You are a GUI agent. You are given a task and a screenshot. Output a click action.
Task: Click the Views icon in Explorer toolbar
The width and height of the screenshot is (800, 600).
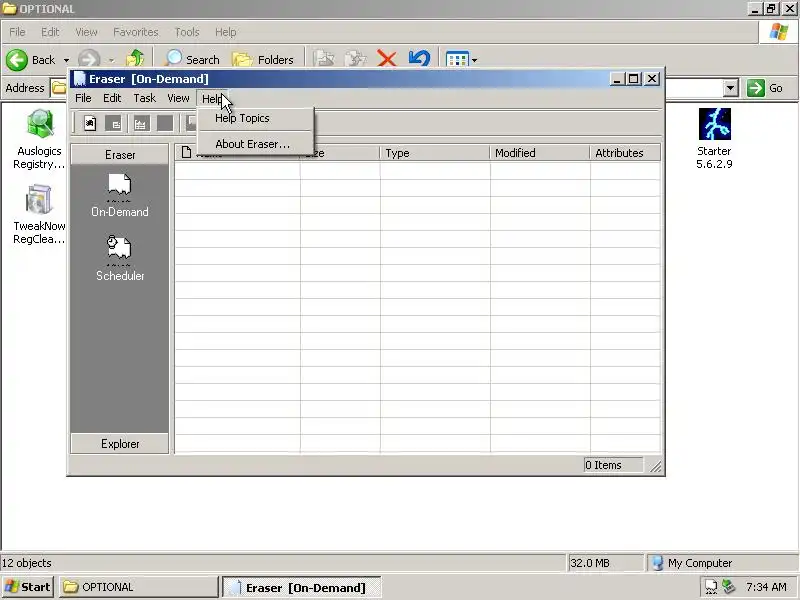point(457,59)
